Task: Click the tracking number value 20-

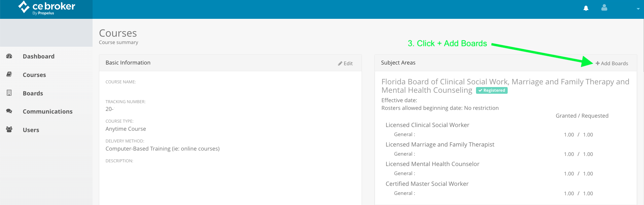Action: pos(110,109)
